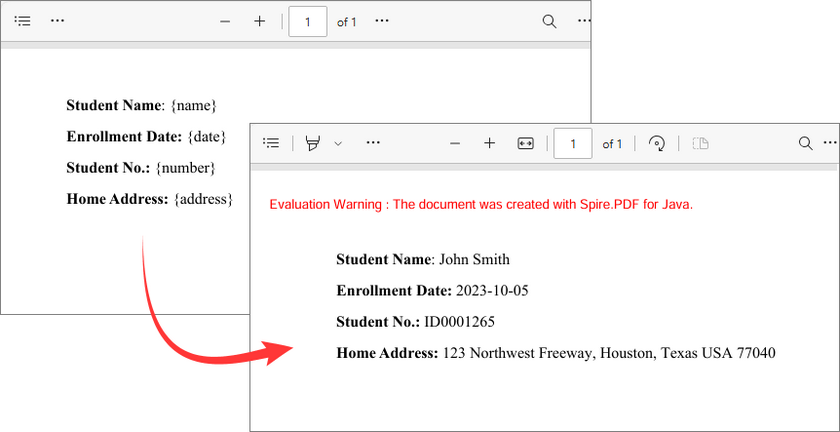Open table of contents in back PDF viewer
This screenshot has width=840, height=432.
(x=22, y=21)
